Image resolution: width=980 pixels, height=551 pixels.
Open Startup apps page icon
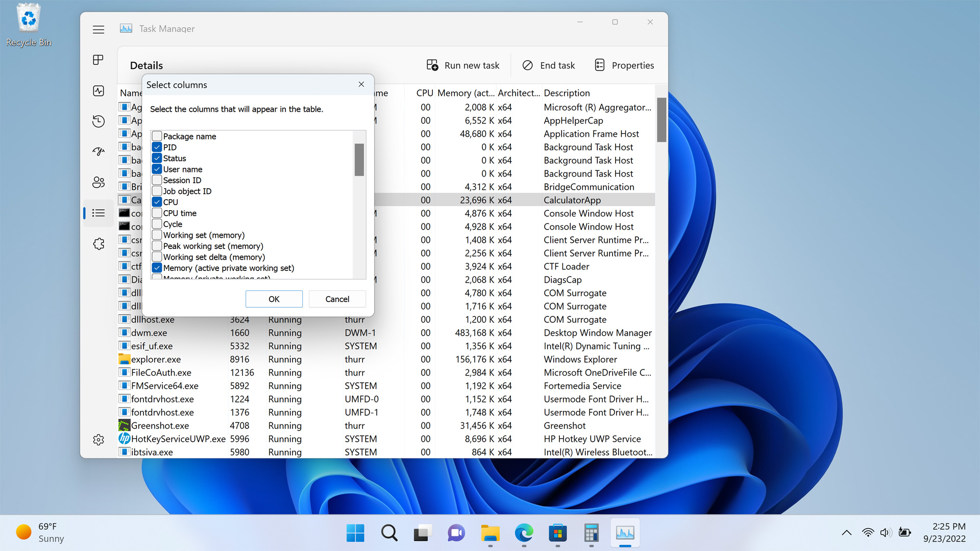99,152
